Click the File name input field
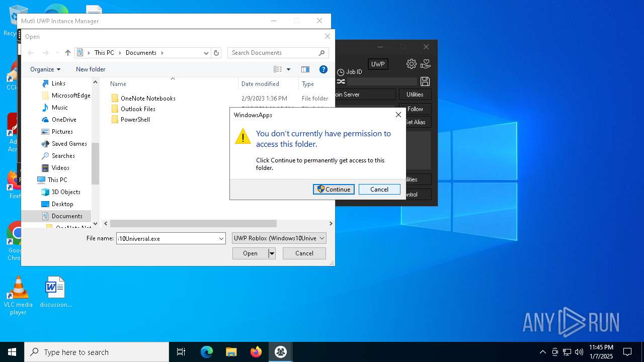This screenshot has width=644, height=362. [x=167, y=238]
